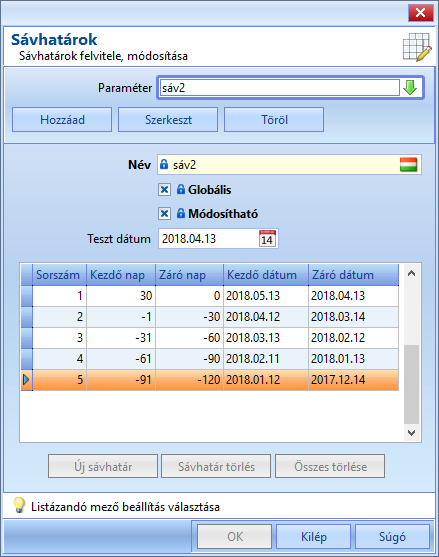
Task: Click the Záró nap cell with value -90
Action: click(x=189, y=358)
